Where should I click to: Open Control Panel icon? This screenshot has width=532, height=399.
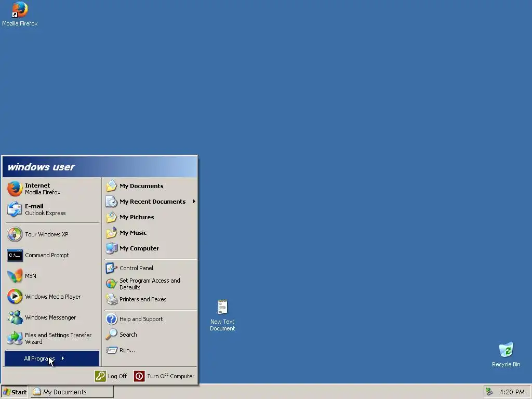111,268
